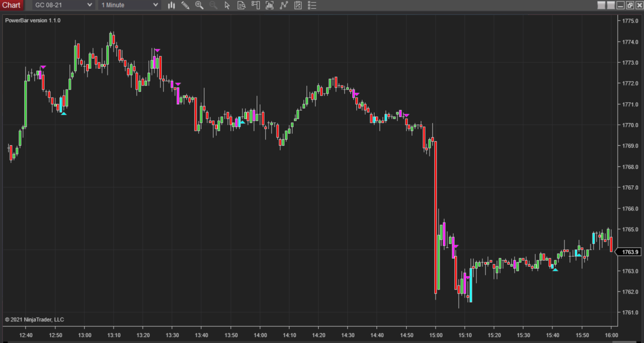
Task: Choose the cursor pointer tool
Action: (x=227, y=5)
